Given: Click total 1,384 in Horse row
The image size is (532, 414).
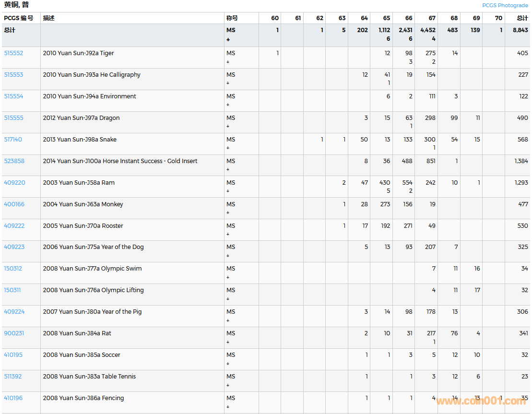Looking at the screenshot, I should click(x=521, y=161).
